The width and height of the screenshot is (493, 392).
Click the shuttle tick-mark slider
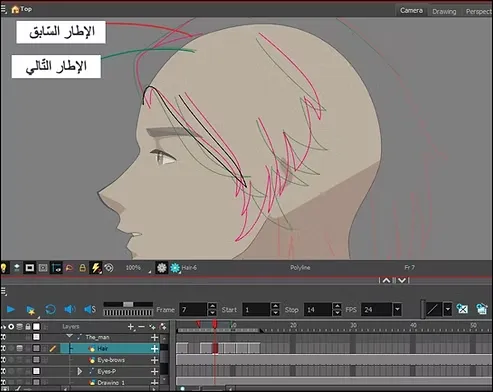(128, 312)
